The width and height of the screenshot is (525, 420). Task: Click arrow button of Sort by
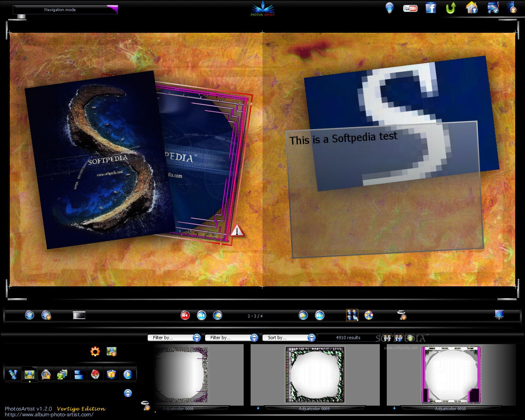pyautogui.click(x=312, y=338)
